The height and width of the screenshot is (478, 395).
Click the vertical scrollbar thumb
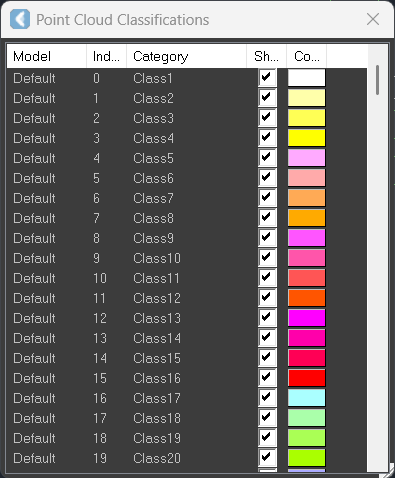coord(377,80)
